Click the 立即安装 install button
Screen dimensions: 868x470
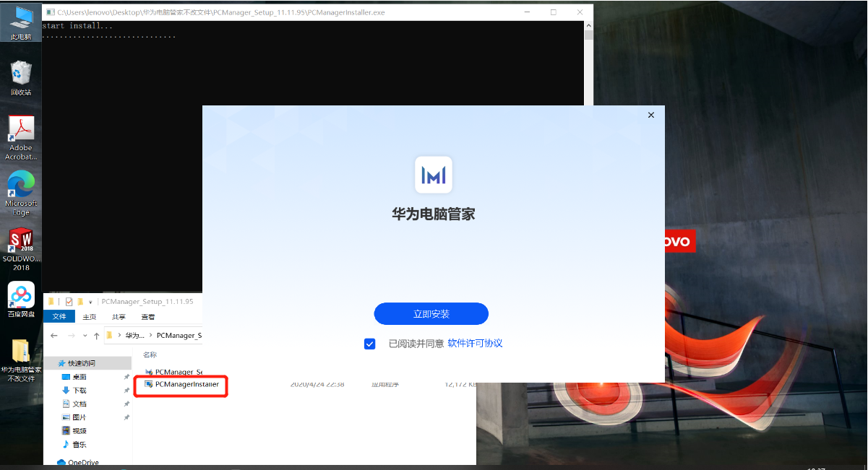coord(431,314)
